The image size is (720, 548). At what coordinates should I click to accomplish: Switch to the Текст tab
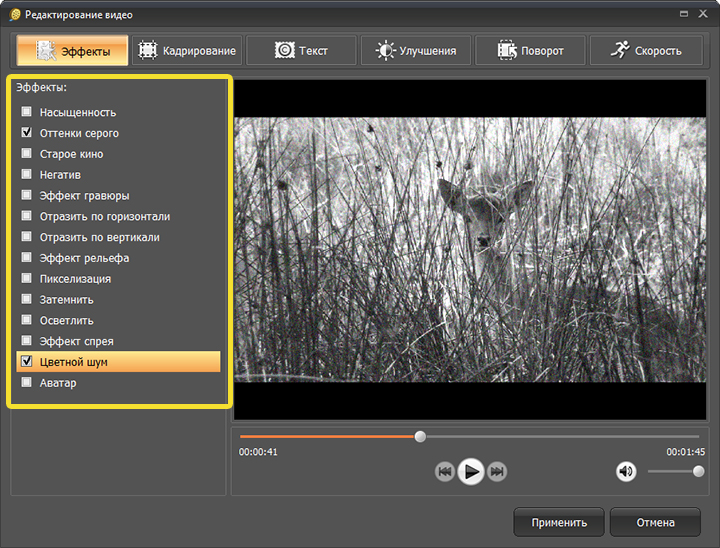tap(300, 50)
